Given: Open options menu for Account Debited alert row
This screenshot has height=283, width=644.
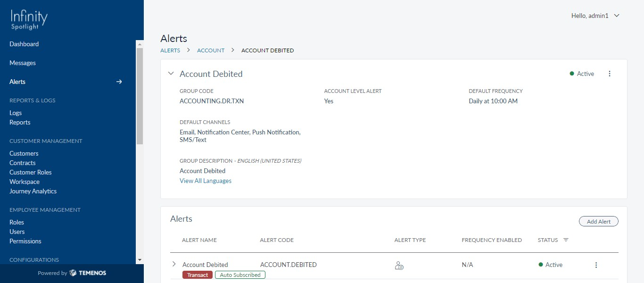Looking at the screenshot, I should click(x=596, y=265).
